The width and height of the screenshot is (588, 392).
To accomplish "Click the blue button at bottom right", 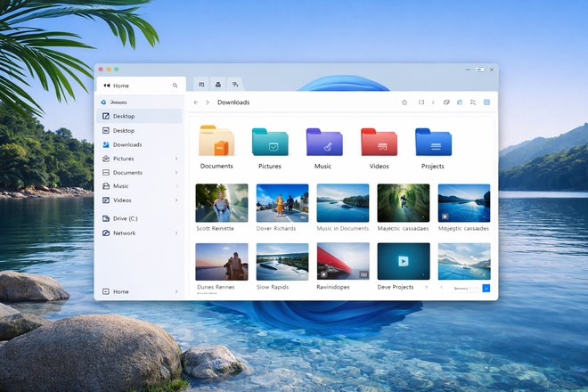I will (486, 288).
